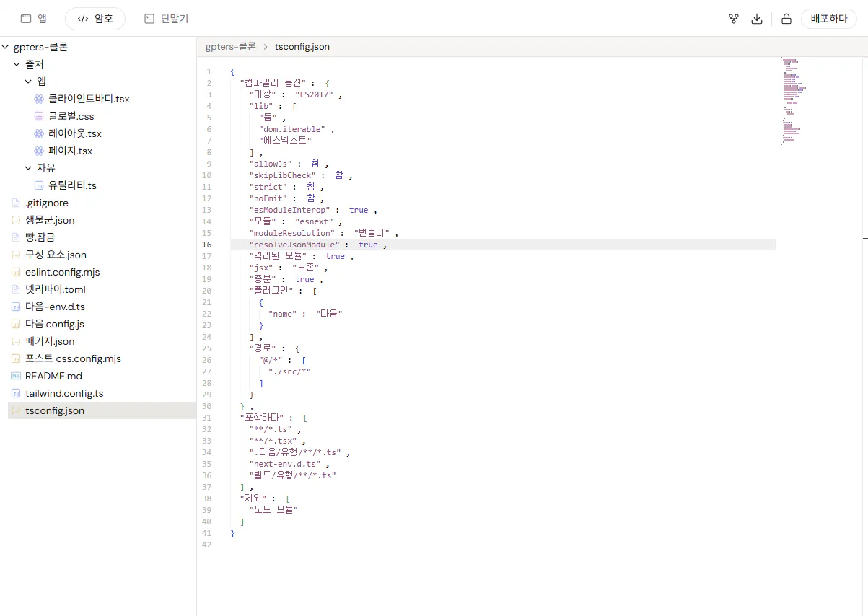The height and width of the screenshot is (616, 868).
Task: Click file icon beside 빵.잠금
Action: [x=16, y=237]
